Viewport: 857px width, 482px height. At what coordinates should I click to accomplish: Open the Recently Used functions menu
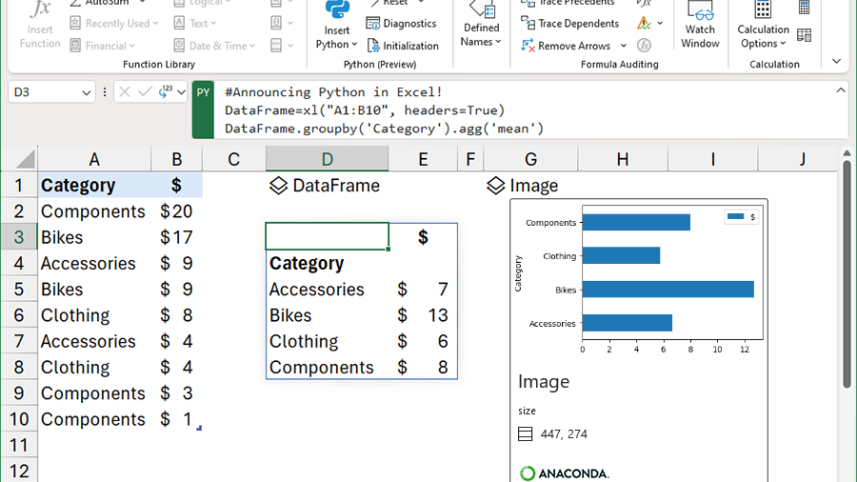tap(114, 23)
